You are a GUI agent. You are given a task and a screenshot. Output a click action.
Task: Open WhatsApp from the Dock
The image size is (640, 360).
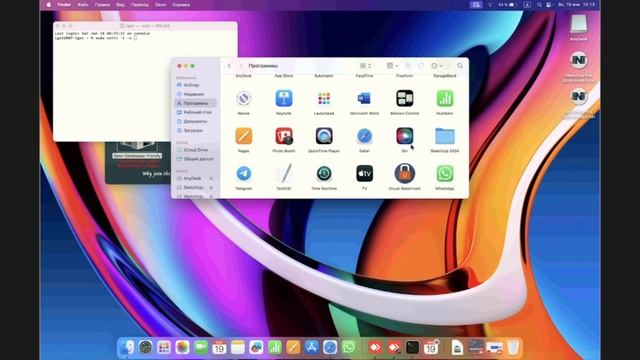coord(349,348)
